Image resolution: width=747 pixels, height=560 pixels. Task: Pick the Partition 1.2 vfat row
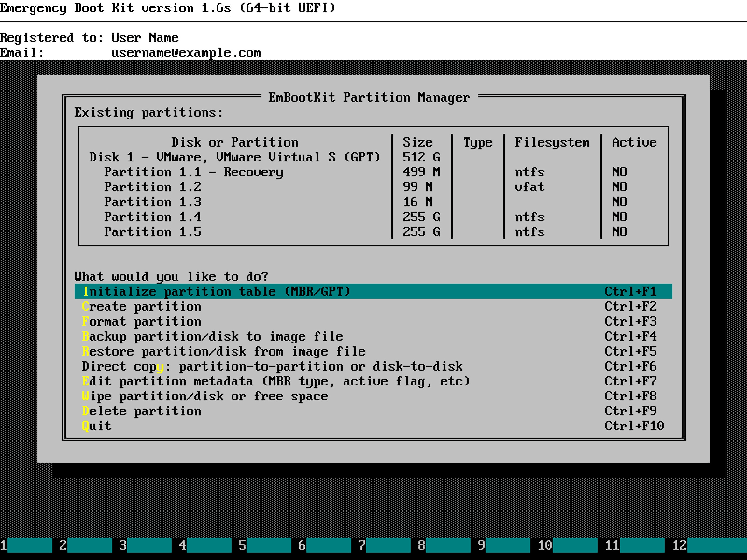[153, 187]
